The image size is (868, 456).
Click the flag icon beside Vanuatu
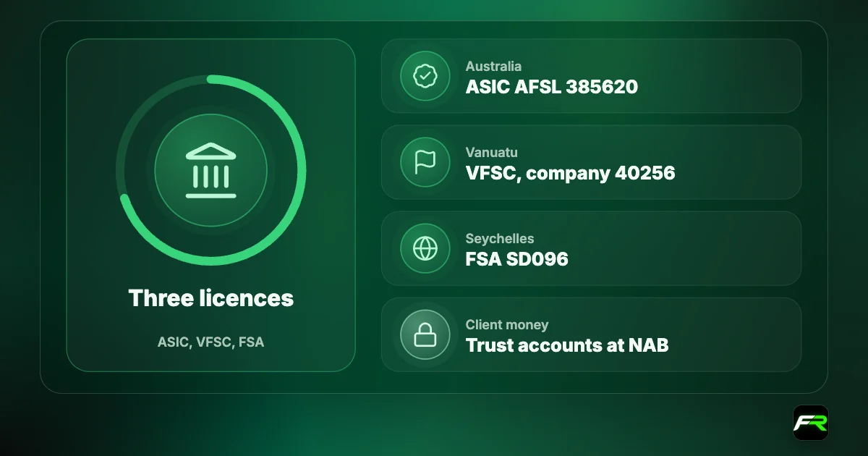click(425, 162)
